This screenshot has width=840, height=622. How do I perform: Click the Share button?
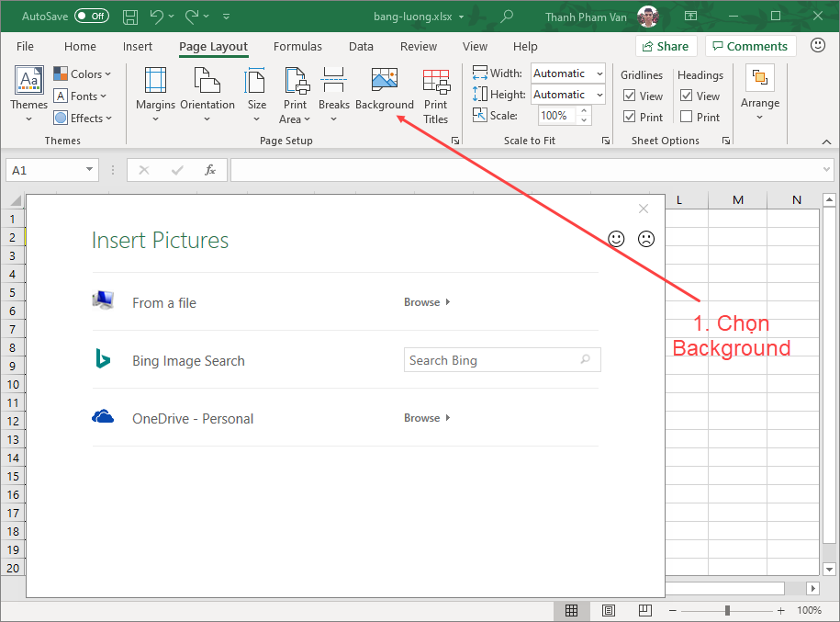(666, 46)
